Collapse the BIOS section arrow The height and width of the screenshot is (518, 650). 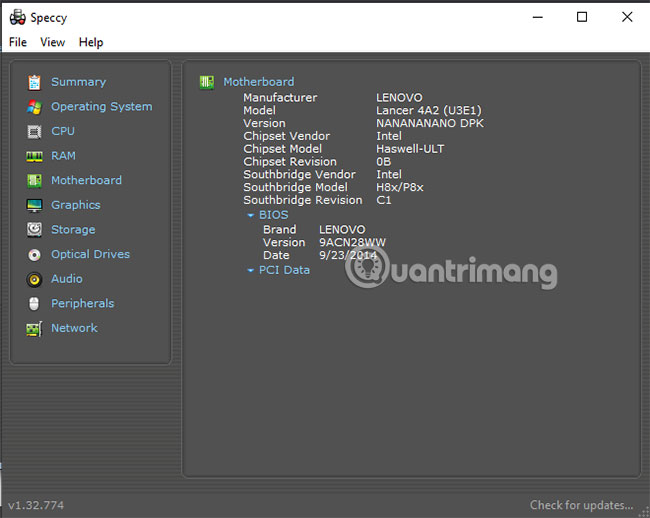click(x=250, y=215)
